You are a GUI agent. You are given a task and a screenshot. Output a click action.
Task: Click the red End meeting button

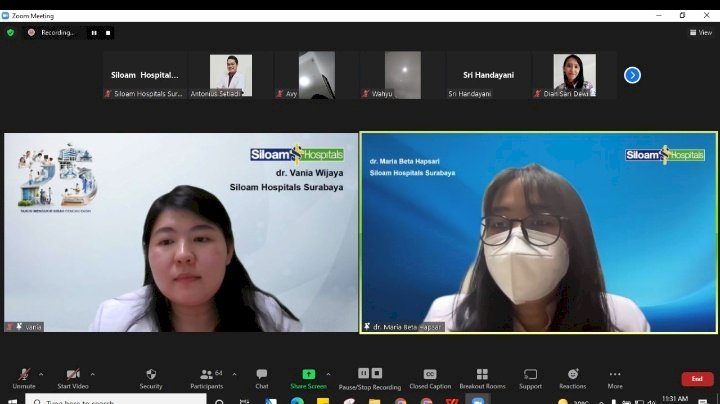[x=697, y=379]
